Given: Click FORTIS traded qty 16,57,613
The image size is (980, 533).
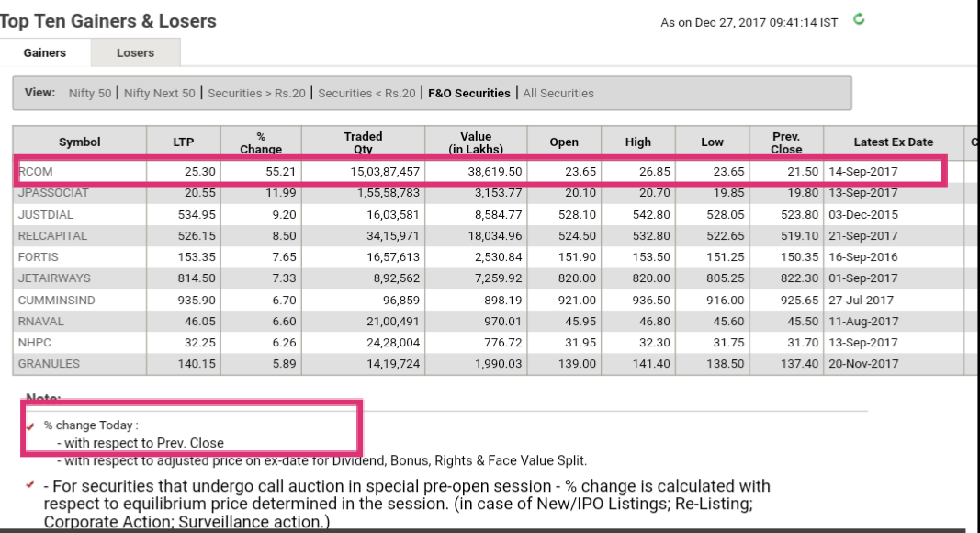Looking at the screenshot, I should coord(392,257).
